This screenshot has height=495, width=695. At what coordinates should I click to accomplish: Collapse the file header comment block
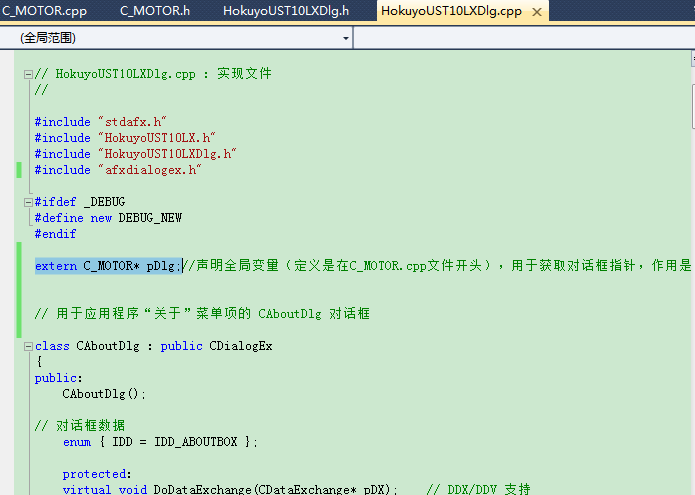(x=27, y=74)
